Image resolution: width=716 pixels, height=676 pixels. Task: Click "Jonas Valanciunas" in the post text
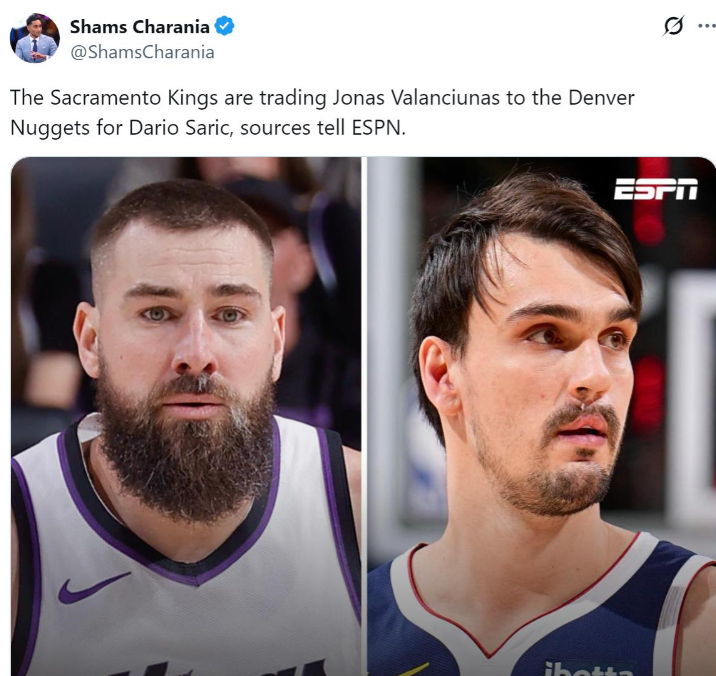[416, 98]
